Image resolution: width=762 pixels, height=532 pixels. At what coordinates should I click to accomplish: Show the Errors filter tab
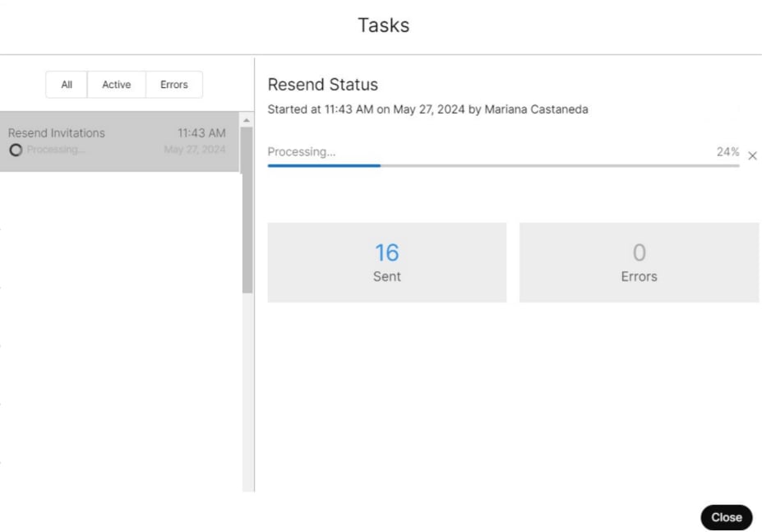(x=174, y=85)
